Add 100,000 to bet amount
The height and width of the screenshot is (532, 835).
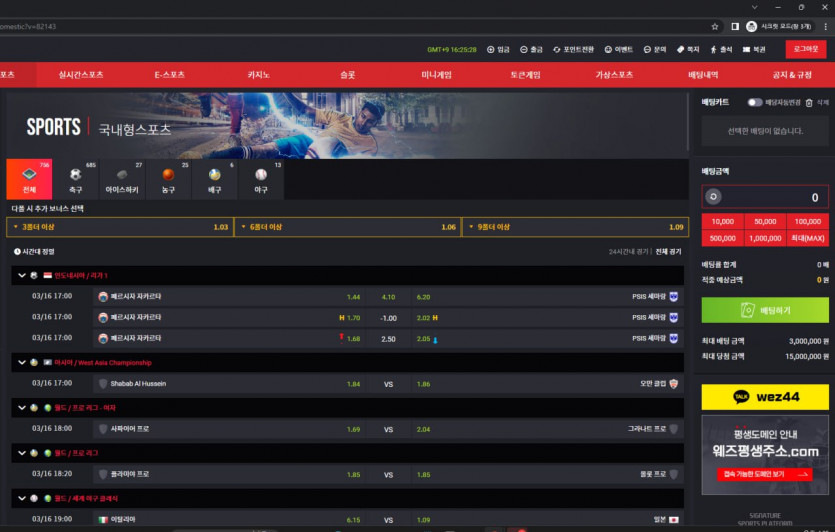pyautogui.click(x=807, y=222)
